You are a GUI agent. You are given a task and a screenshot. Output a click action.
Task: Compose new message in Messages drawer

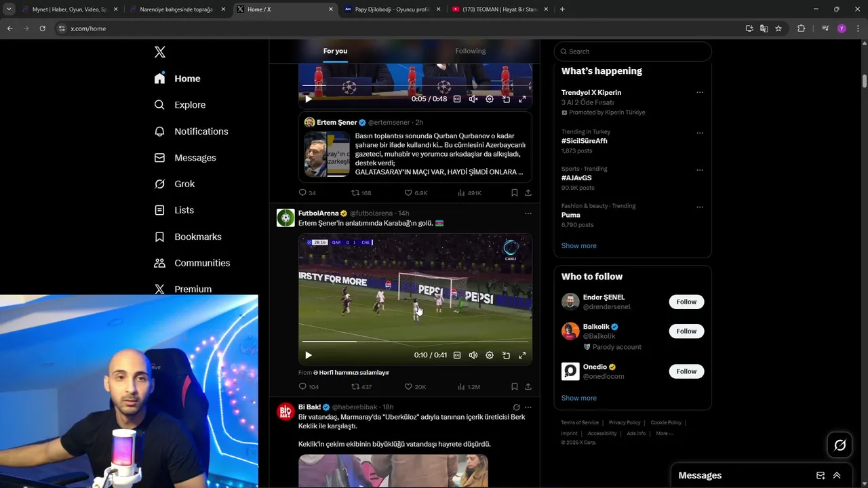[821, 476]
